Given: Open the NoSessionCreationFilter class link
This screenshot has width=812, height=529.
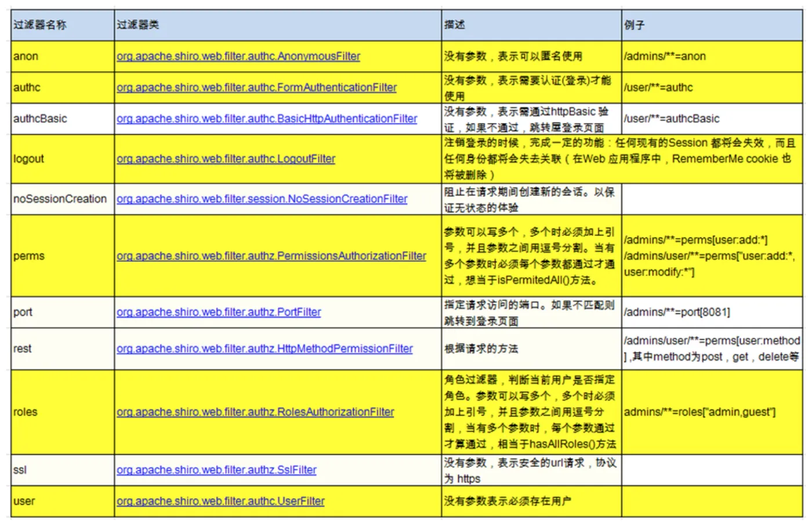Looking at the screenshot, I should tap(262, 199).
